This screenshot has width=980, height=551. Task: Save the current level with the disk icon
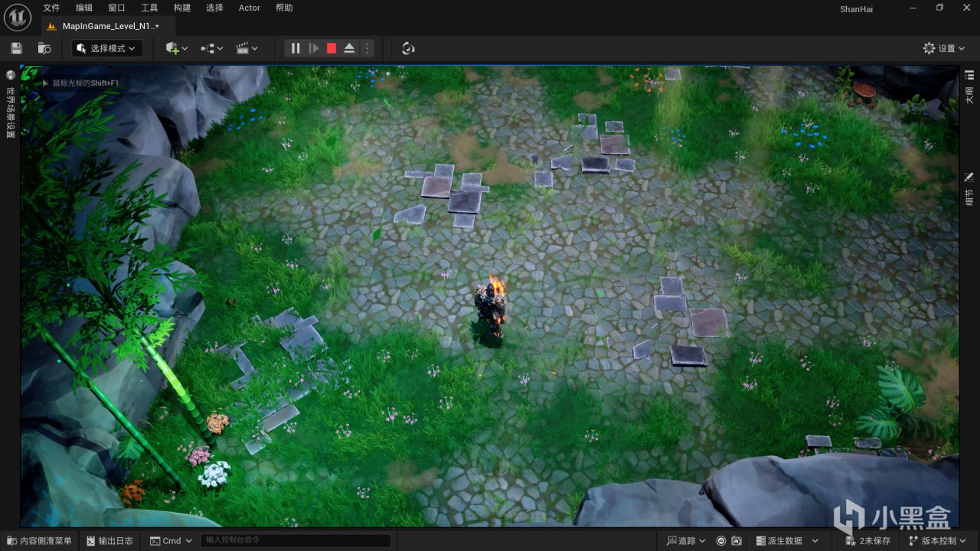tap(16, 48)
